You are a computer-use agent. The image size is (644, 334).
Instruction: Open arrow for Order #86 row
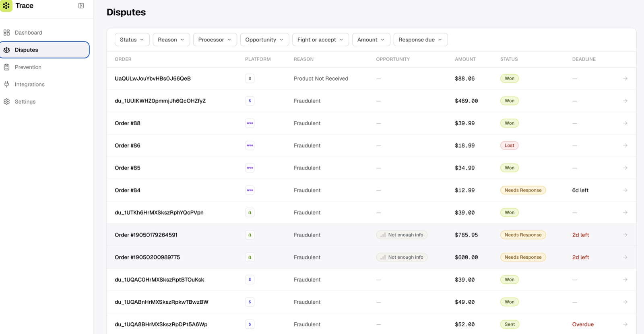point(625,145)
